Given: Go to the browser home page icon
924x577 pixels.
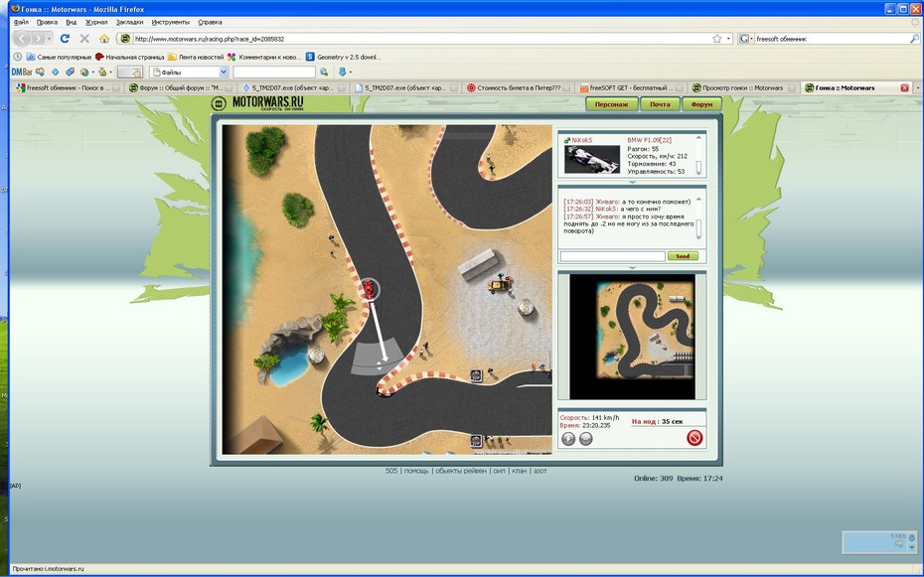Looking at the screenshot, I should click(104, 39).
